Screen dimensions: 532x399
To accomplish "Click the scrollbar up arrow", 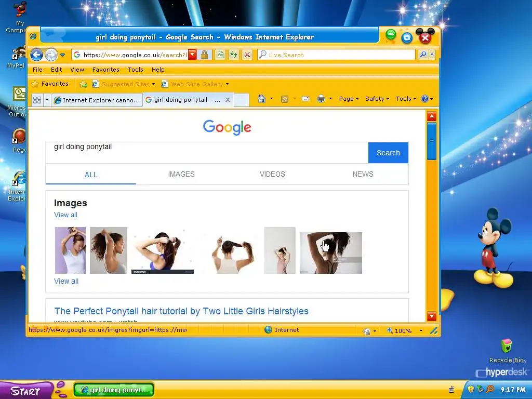I will 432,116.
